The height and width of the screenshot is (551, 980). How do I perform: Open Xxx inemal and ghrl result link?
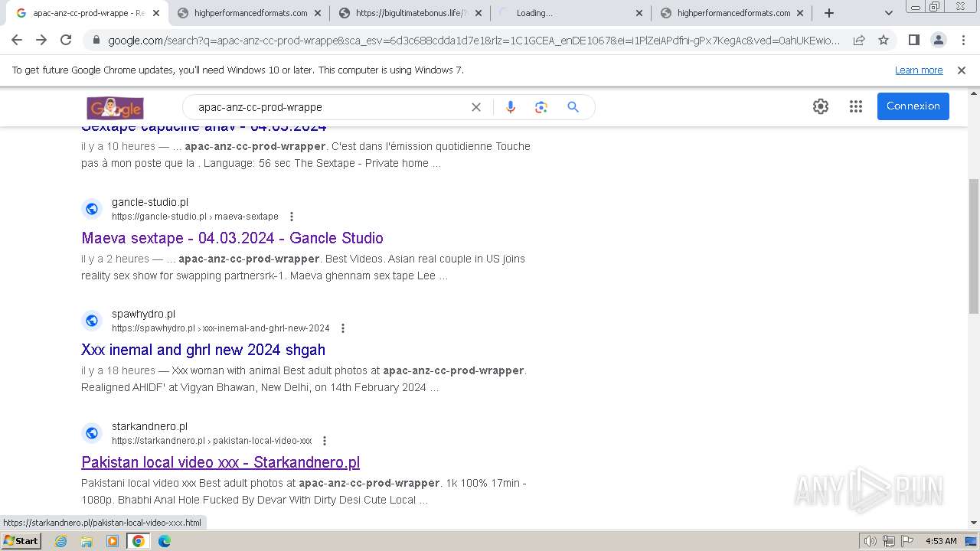click(x=203, y=350)
